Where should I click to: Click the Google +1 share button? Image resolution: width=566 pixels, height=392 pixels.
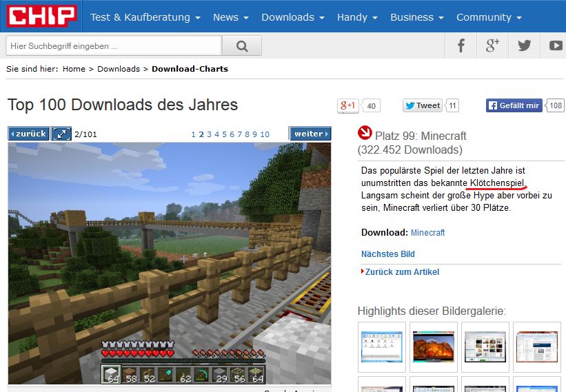[x=347, y=105]
